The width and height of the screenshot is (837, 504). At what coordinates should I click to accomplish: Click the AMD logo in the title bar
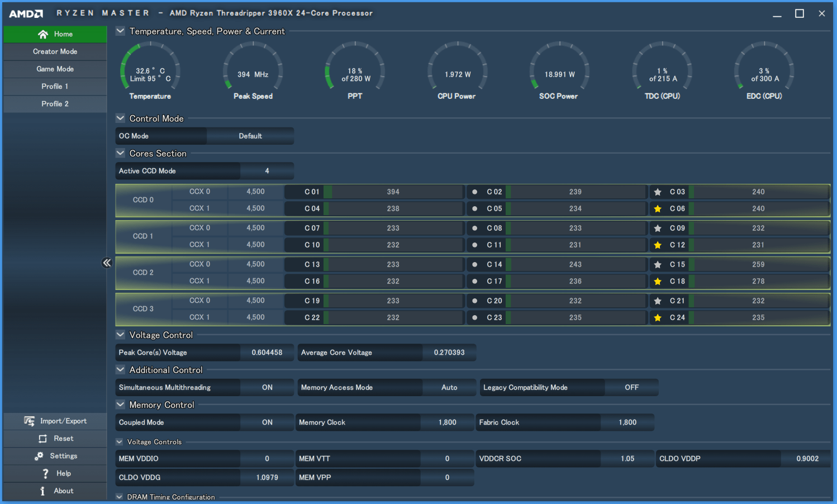pos(26,13)
